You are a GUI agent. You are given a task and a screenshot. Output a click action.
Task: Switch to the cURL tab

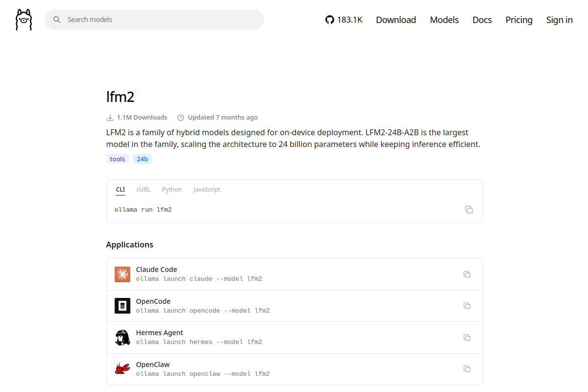144,190
